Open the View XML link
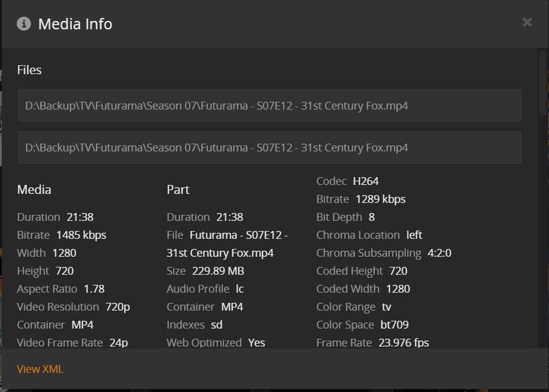This screenshot has height=392, width=549. pyautogui.click(x=40, y=369)
